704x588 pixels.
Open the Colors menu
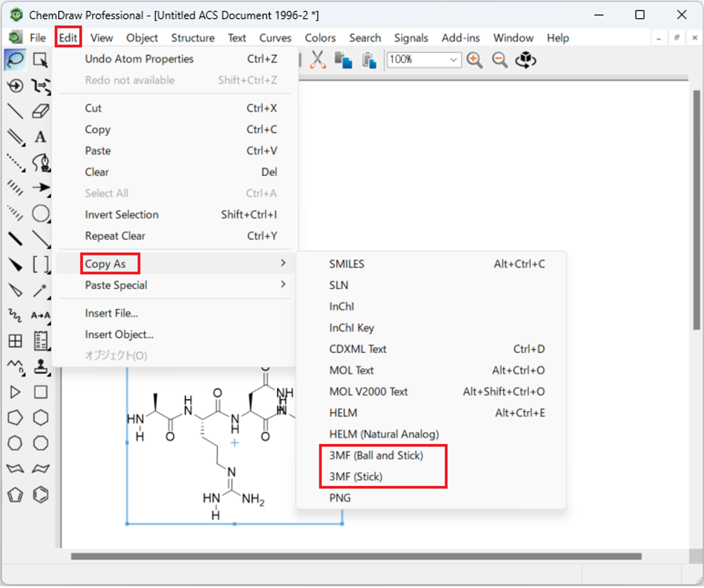(x=320, y=38)
